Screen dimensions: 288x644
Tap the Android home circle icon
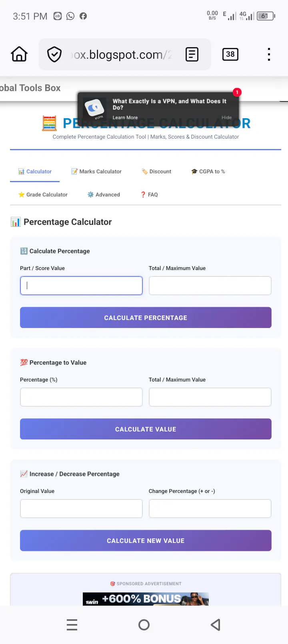click(x=144, y=624)
